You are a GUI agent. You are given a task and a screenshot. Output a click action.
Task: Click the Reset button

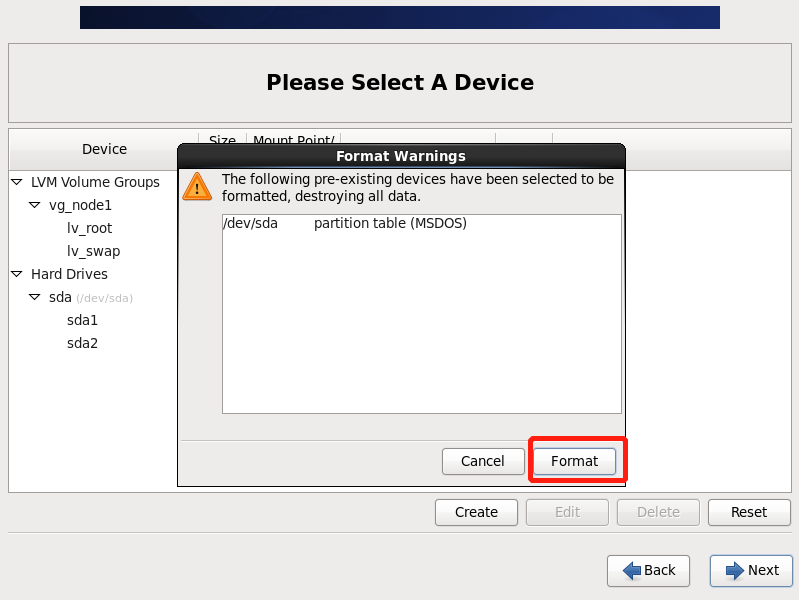click(748, 512)
